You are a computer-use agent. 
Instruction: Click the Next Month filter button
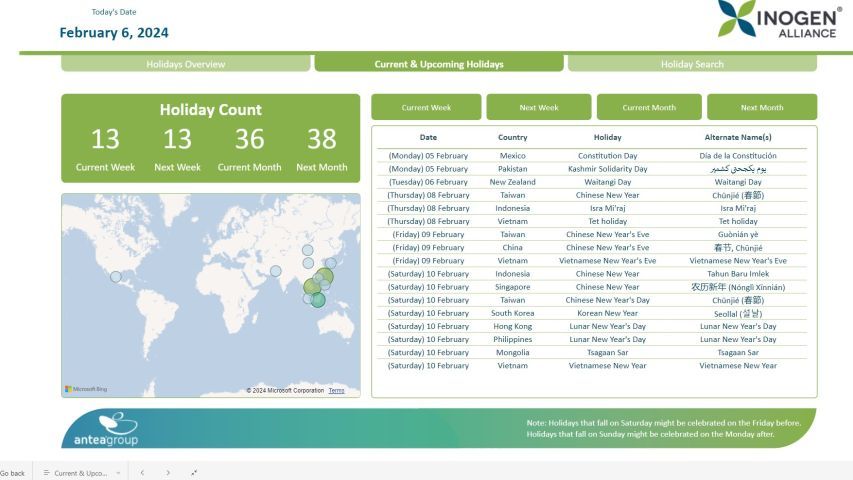pos(761,107)
